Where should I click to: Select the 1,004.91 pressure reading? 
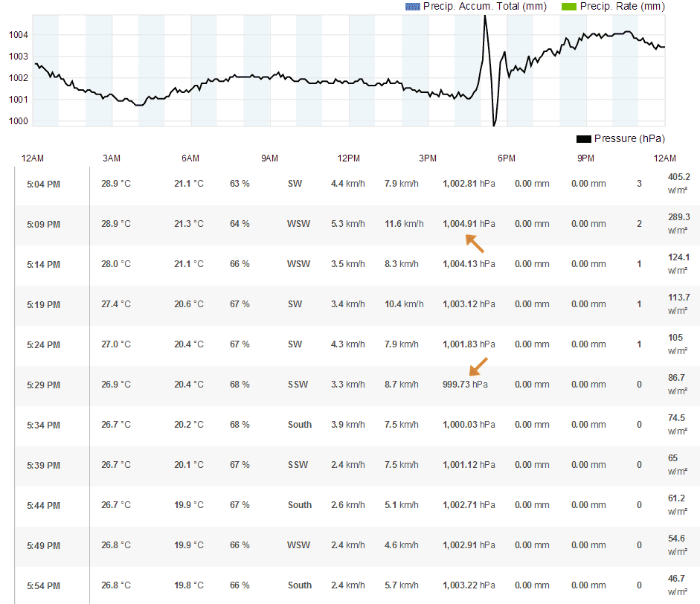click(460, 224)
